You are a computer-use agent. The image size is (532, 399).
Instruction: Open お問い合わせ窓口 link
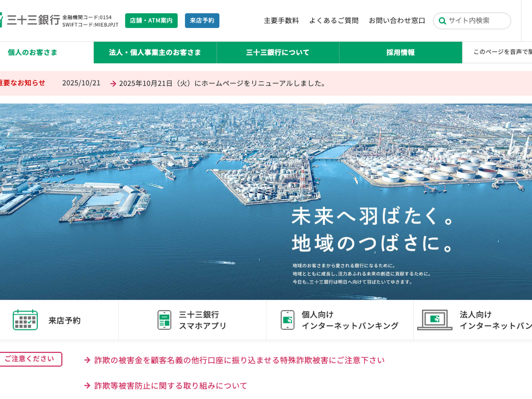point(397,20)
